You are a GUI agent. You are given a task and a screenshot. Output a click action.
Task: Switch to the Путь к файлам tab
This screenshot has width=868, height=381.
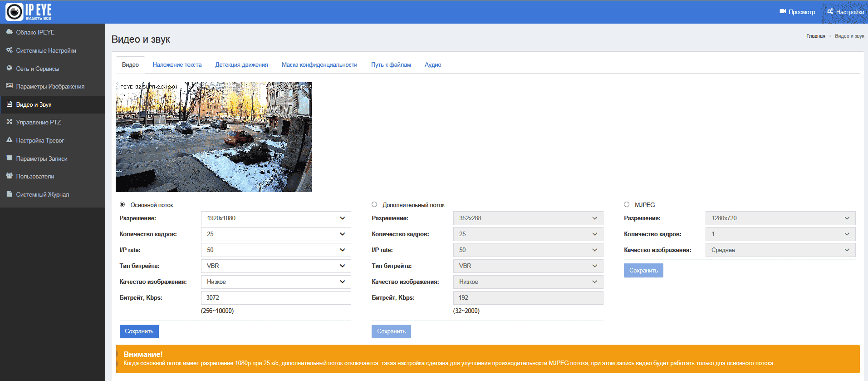pos(391,65)
